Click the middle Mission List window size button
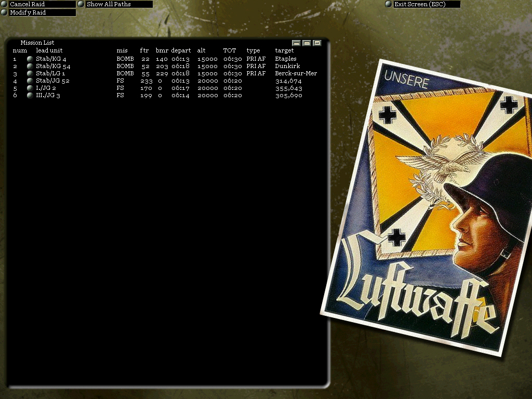This screenshot has width=532, height=399. (307, 43)
